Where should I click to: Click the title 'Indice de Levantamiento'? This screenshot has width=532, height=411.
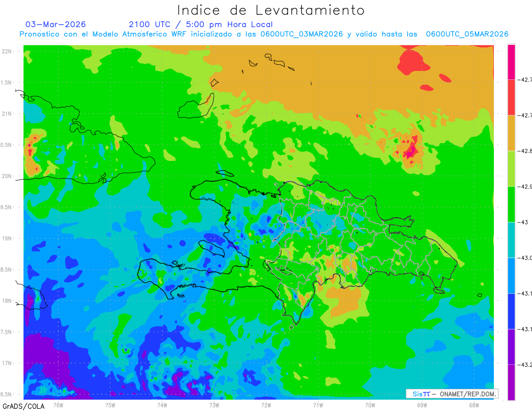271,10
